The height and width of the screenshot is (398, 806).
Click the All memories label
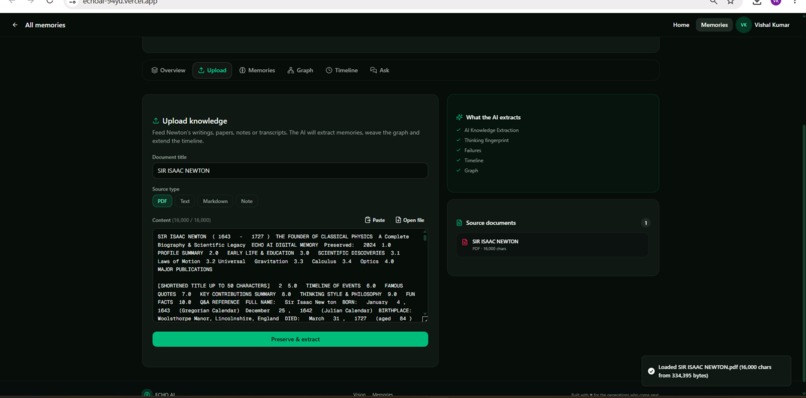45,25
